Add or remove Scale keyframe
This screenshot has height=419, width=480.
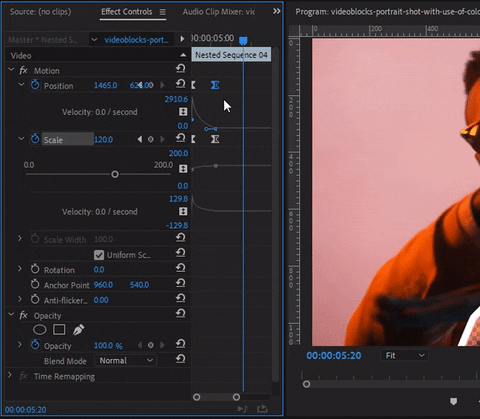pos(151,139)
